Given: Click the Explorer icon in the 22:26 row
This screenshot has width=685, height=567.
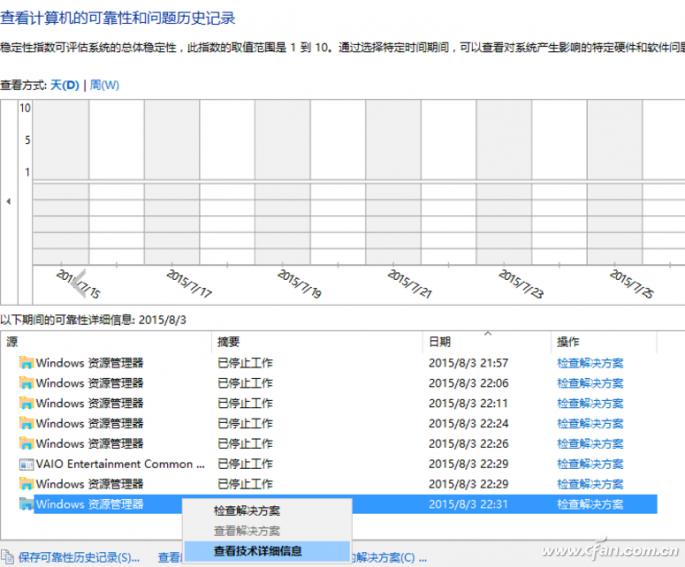Looking at the screenshot, I should coord(27,444).
